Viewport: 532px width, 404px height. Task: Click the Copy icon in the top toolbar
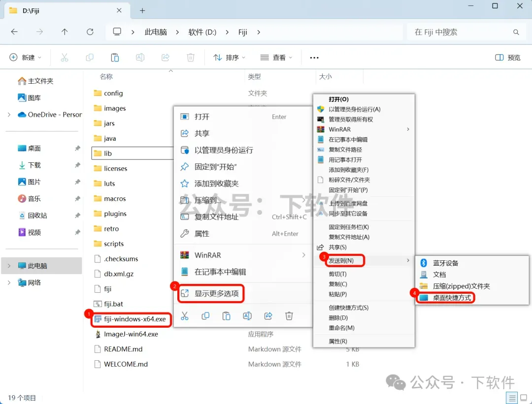tap(90, 58)
